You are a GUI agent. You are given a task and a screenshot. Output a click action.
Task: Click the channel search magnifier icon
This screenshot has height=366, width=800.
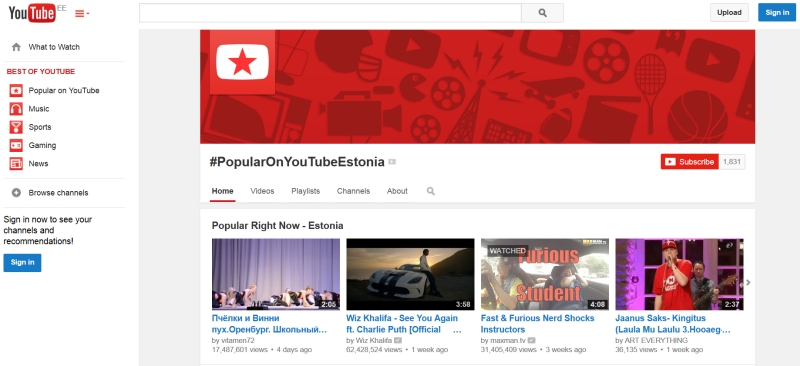click(431, 191)
